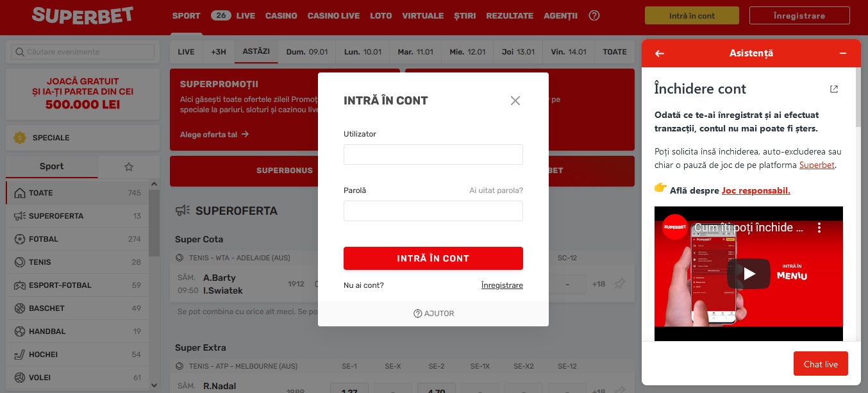Open the Virtuale menu item
This screenshot has height=393, width=868.
point(423,16)
